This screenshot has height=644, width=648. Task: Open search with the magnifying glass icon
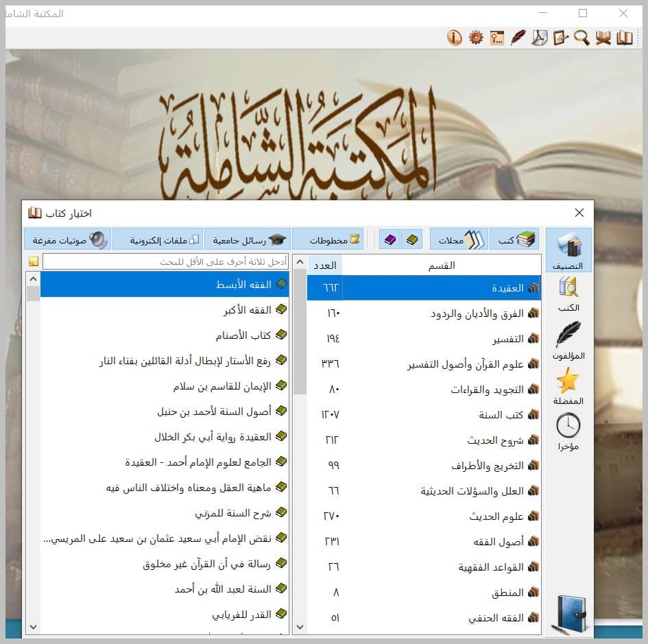click(581, 38)
